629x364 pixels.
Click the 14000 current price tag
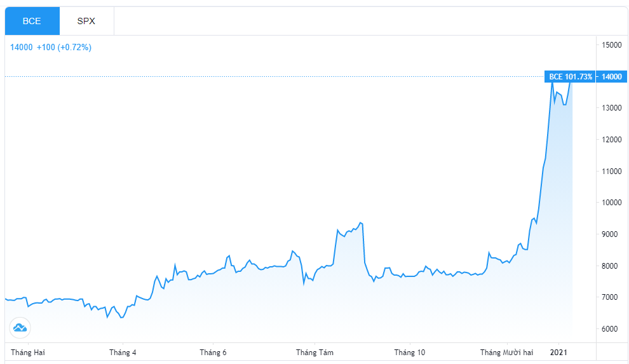tap(611, 77)
